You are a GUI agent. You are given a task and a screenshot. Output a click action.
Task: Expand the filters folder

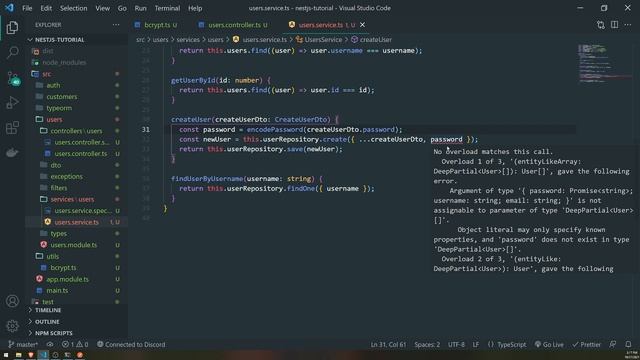tap(59, 188)
